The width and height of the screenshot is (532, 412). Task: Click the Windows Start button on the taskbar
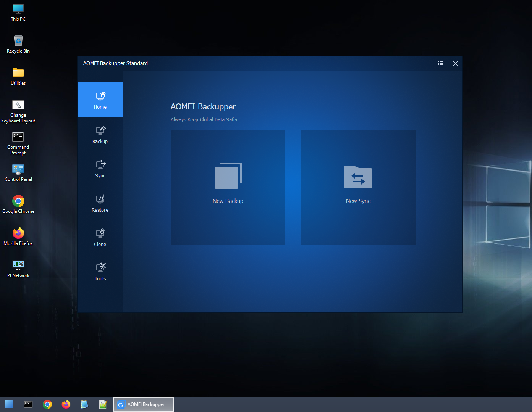pos(9,404)
